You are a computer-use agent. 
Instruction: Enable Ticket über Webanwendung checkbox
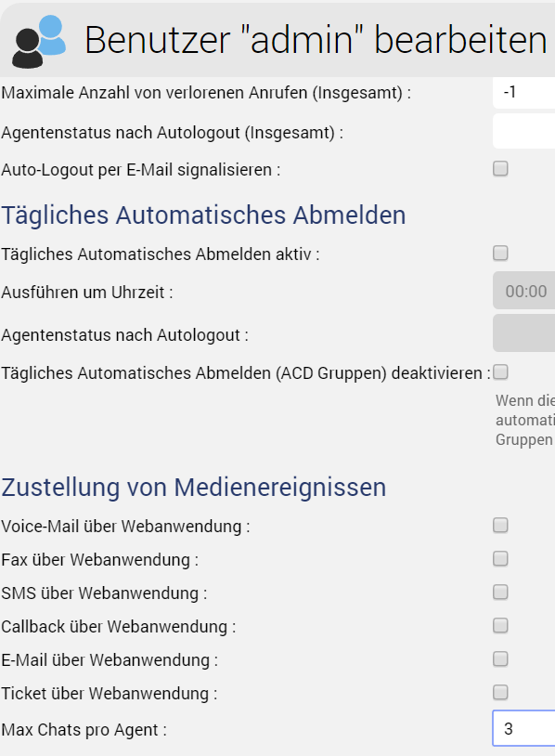(500, 692)
